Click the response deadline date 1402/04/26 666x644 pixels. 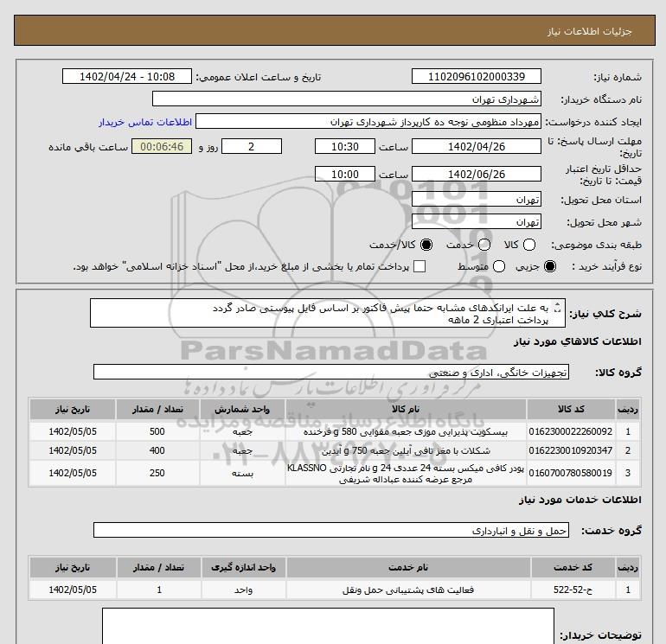tap(476, 146)
